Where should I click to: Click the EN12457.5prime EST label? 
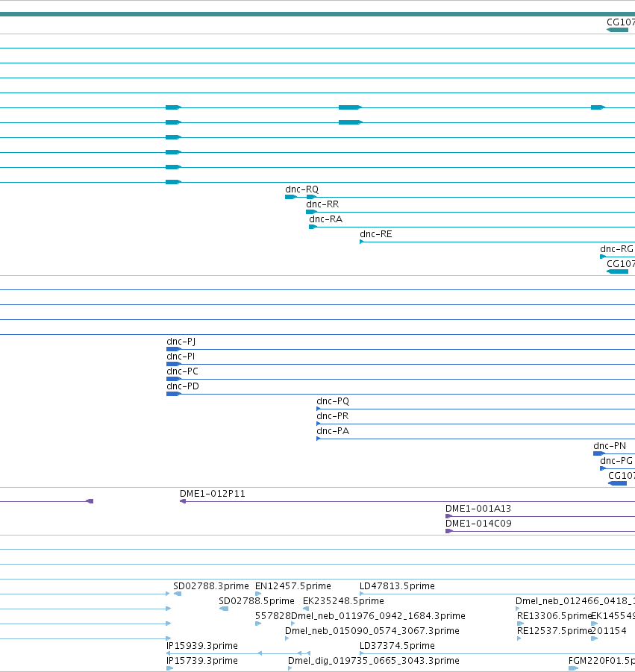pos(293,586)
